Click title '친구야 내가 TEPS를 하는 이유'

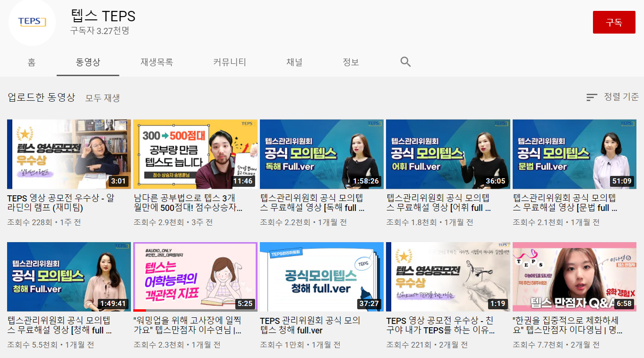440,325
